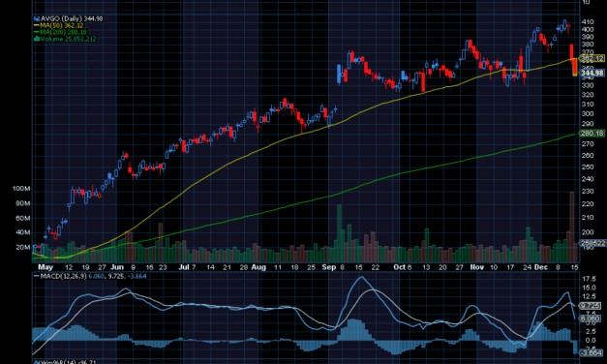Screen dimensions: 607x364
Task: Select the 'AVGO (Daily) 344.98' legend text
Action: click(72, 18)
